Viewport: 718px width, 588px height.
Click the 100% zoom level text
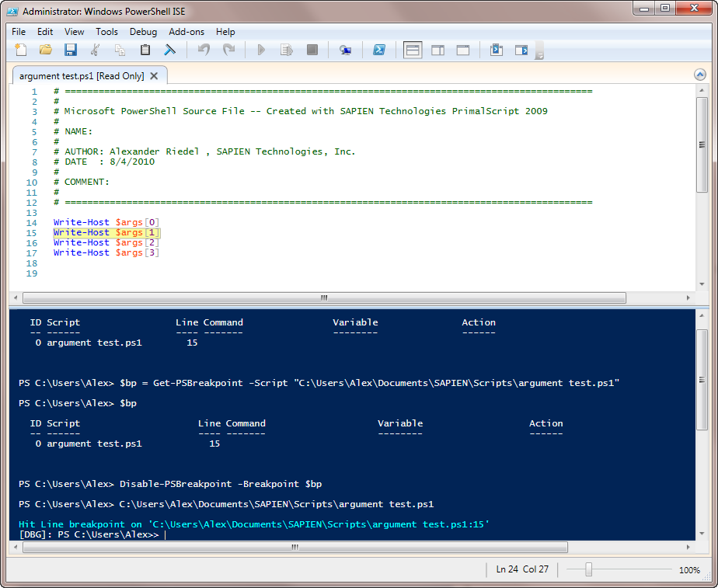(689, 569)
